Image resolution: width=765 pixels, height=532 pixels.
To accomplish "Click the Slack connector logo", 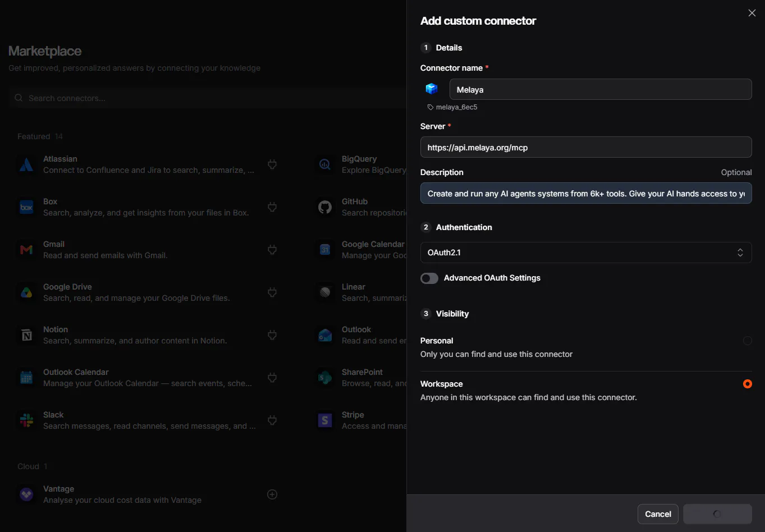I will [x=26, y=420].
